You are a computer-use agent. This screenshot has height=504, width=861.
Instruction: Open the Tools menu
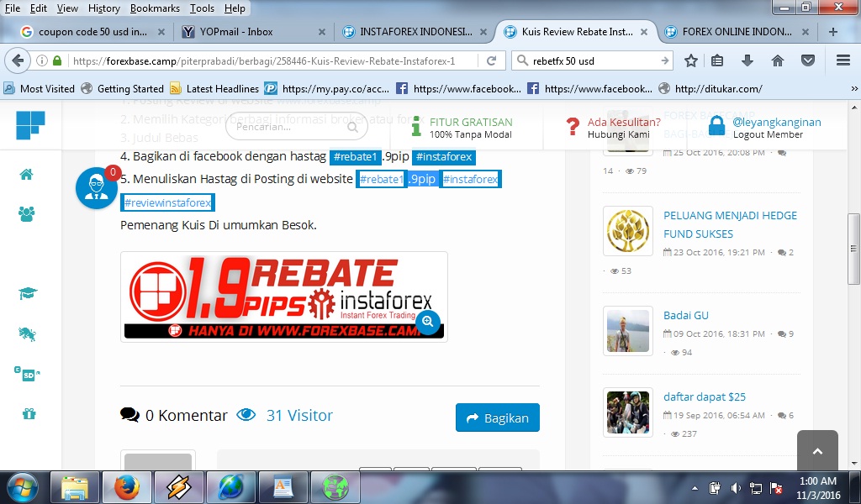202,8
